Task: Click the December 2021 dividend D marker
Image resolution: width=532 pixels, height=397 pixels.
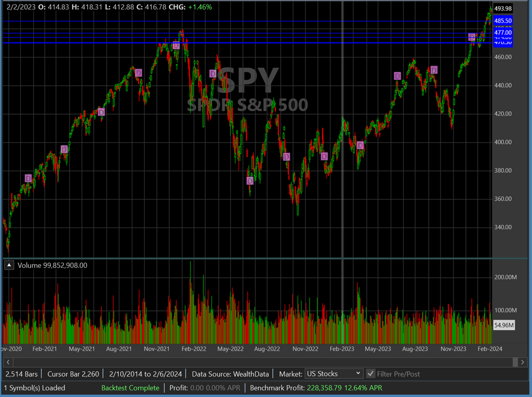Action: tap(176, 46)
